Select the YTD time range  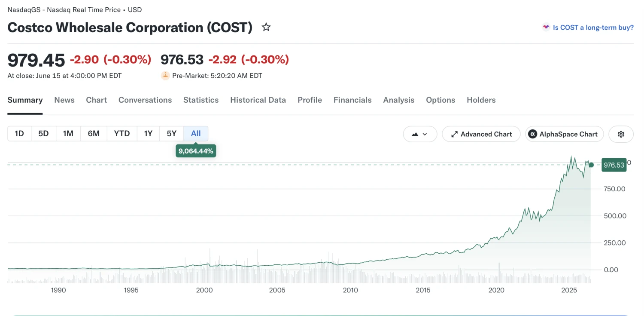tap(122, 134)
